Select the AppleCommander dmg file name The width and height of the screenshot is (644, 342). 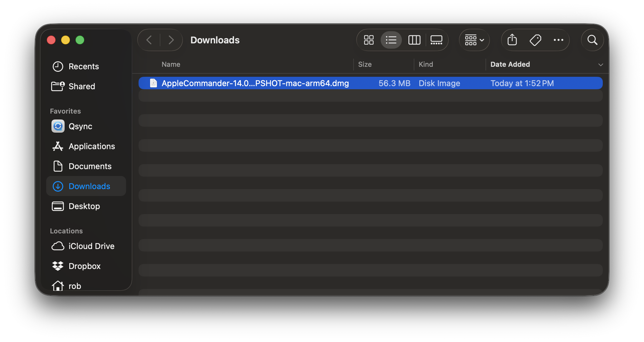[x=255, y=83]
